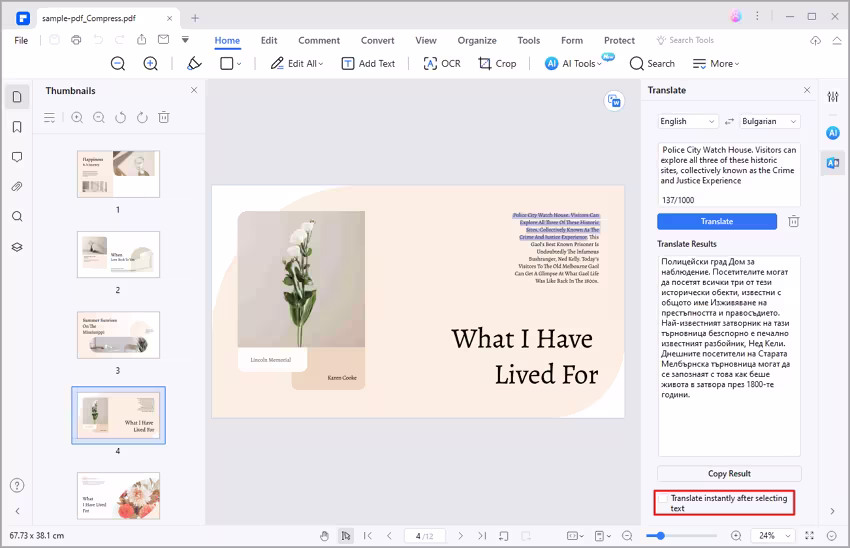Viewport: 850px width, 548px height.
Task: Delete selected page thumbnail using trash icon
Action: [x=164, y=118]
